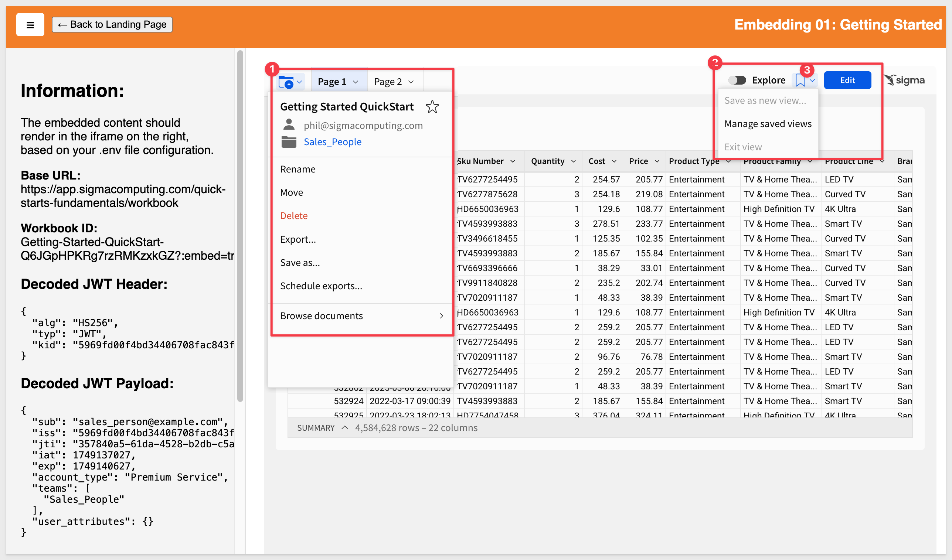The image size is (952, 560).
Task: Collapse the SUMMARY caret icon
Action: click(344, 427)
